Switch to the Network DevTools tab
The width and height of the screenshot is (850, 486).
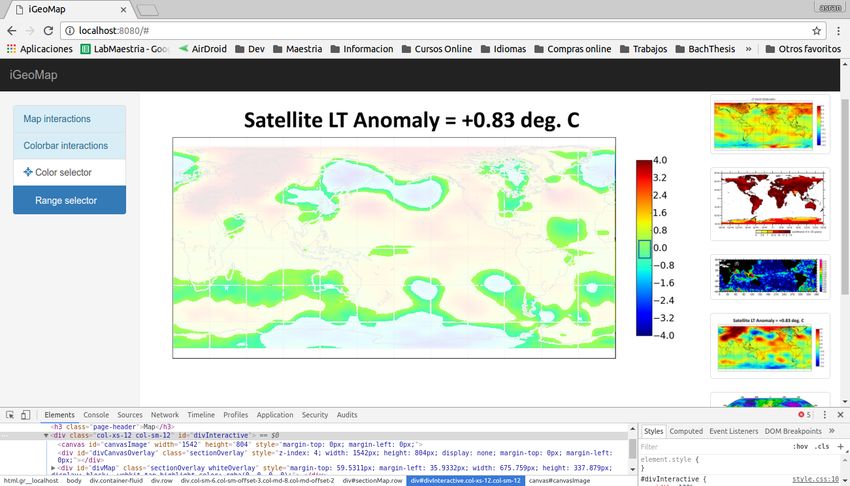point(165,414)
